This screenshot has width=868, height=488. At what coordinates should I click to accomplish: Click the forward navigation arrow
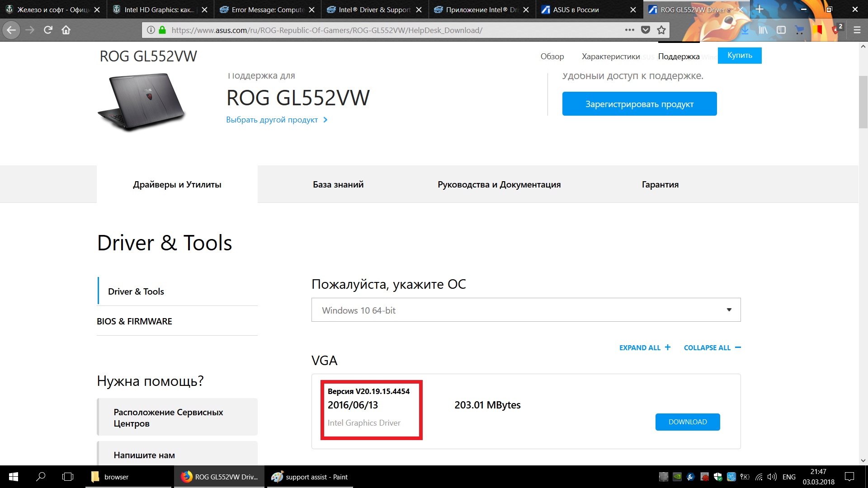pos(30,30)
